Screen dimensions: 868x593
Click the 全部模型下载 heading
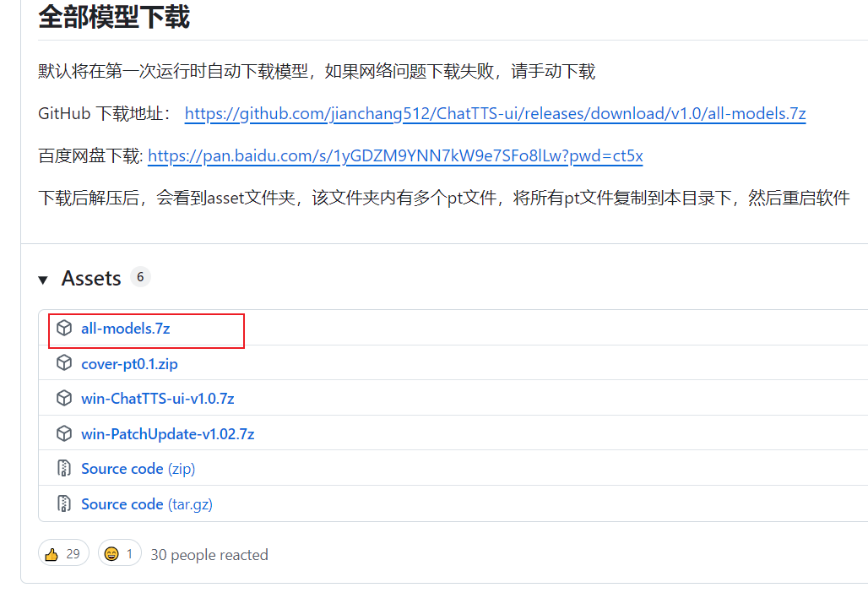tap(114, 17)
